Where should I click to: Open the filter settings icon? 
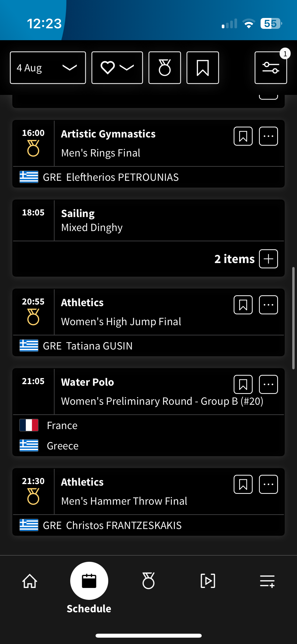(271, 68)
